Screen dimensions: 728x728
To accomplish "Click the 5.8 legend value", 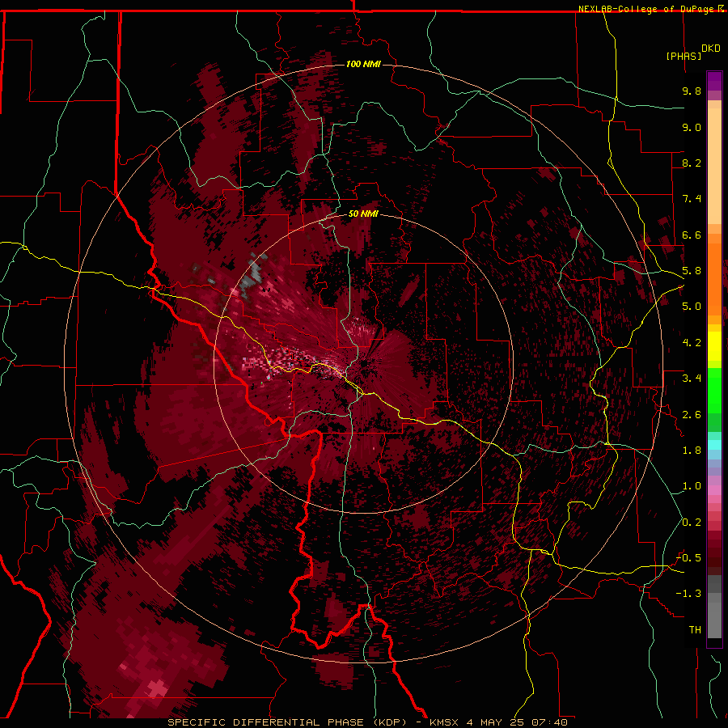I will click(x=692, y=271).
